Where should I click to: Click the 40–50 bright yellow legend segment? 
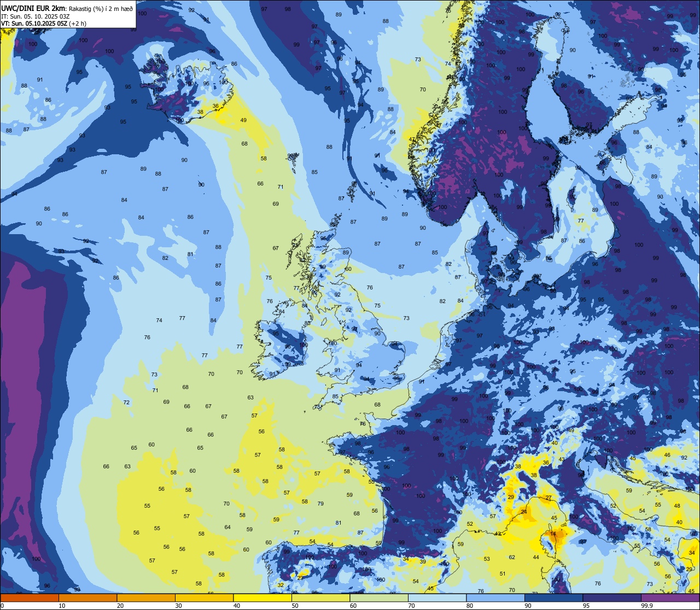coord(262,597)
